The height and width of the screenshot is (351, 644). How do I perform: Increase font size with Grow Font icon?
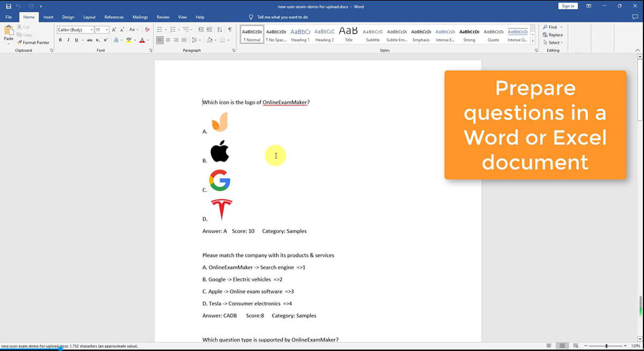(114, 30)
